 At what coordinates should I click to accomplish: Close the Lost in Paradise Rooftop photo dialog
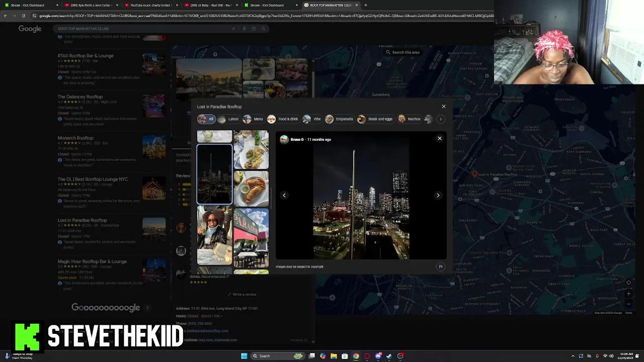(443, 107)
